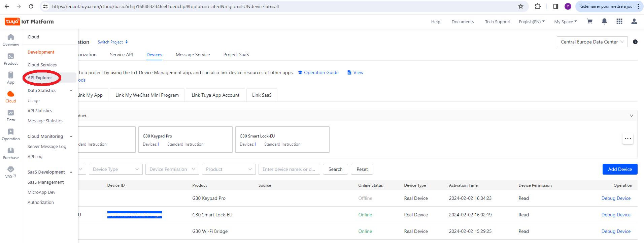The width and height of the screenshot is (644, 243).
Task: Switch to Message Service tab
Action: 193,55
